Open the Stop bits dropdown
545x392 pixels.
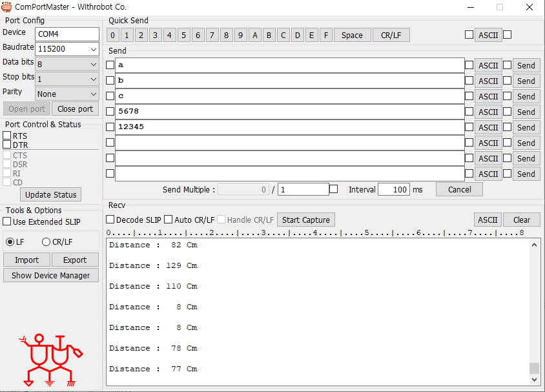67,79
